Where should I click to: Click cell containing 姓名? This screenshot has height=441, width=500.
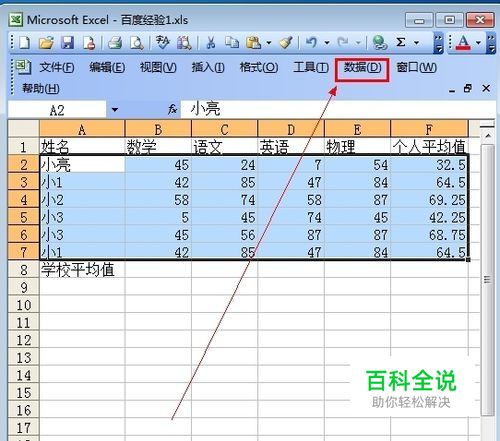(82, 147)
